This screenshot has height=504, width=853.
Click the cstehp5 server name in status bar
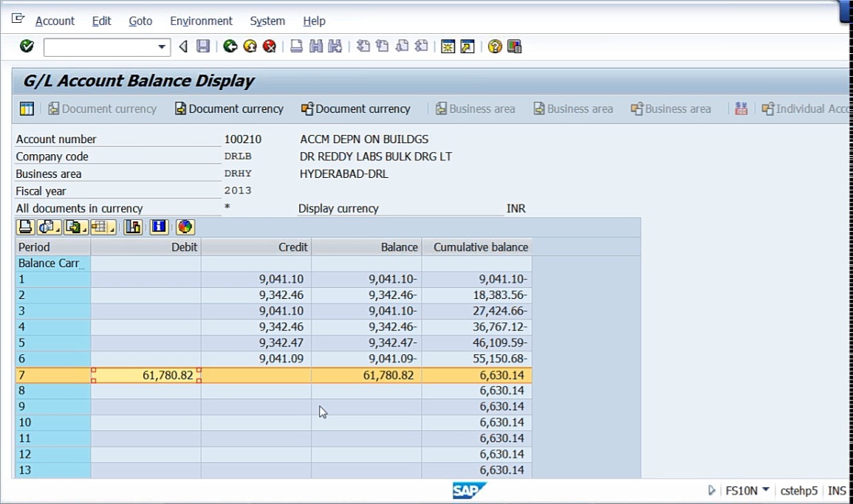798,491
